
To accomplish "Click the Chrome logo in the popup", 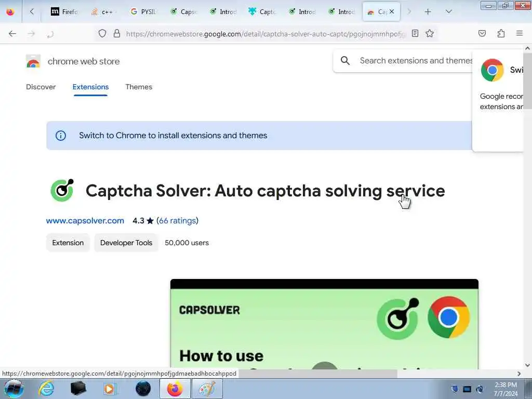I will click(x=493, y=70).
